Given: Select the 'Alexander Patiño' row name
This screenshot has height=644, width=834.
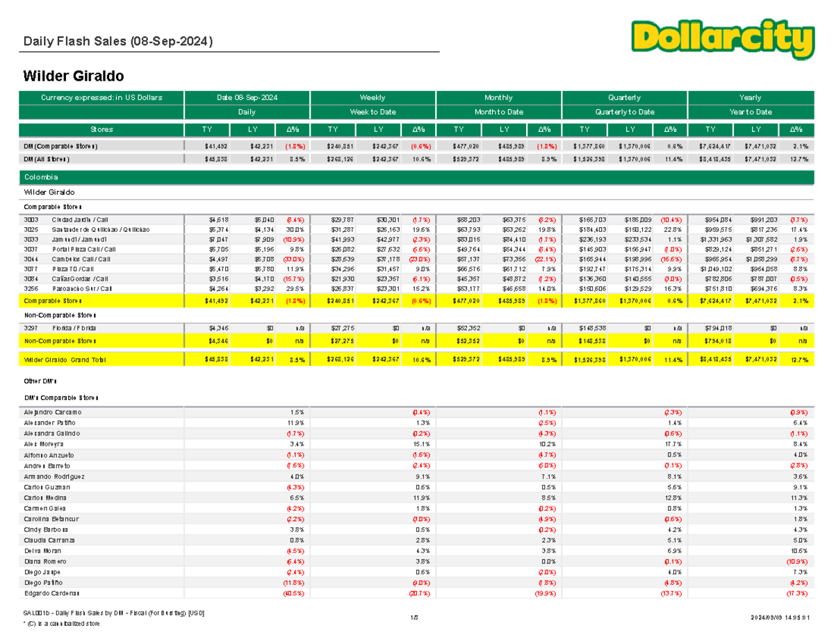Looking at the screenshot, I should click(51, 422).
